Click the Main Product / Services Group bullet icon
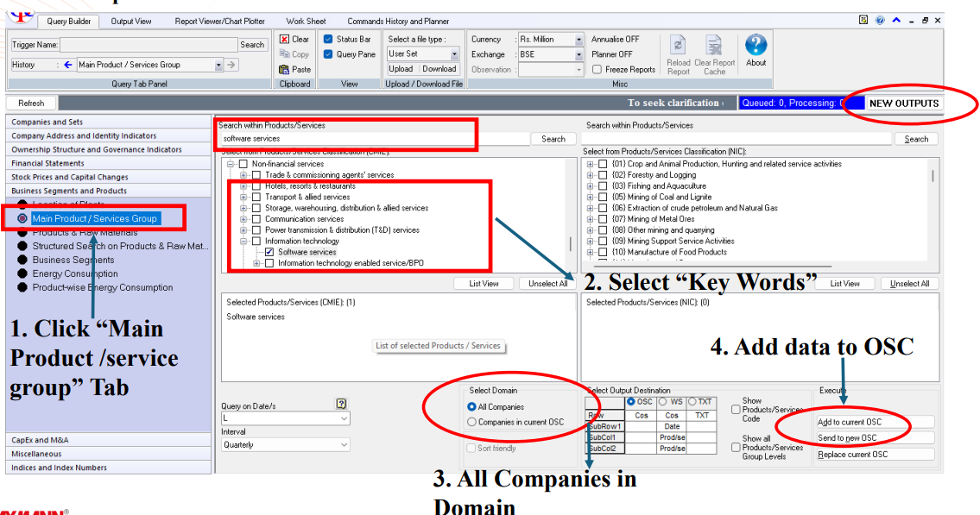This screenshot has width=980, height=515. click(x=23, y=218)
